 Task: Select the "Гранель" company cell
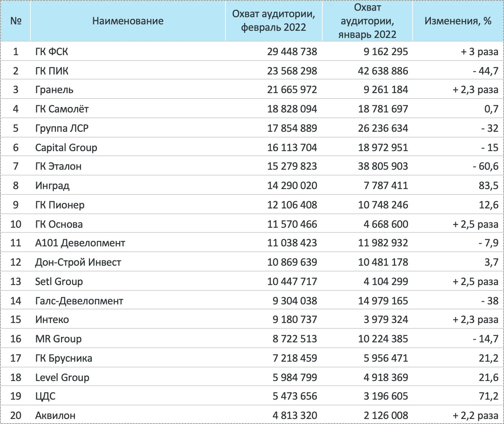[x=54, y=90]
